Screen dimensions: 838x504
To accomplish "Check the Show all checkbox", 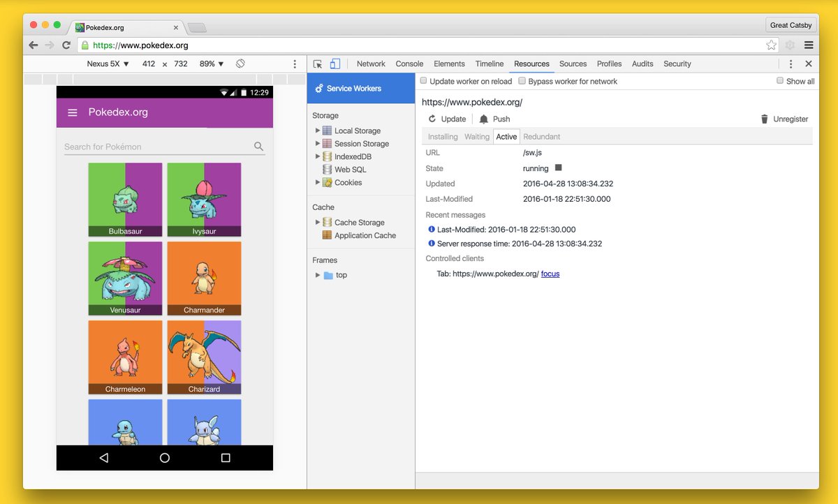I will [780, 81].
